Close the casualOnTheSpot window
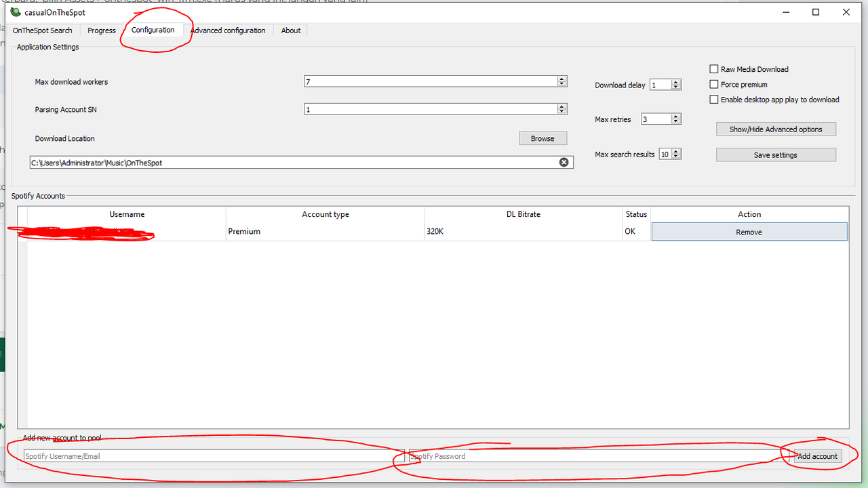Image resolution: width=868 pixels, height=488 pixels. tap(846, 12)
